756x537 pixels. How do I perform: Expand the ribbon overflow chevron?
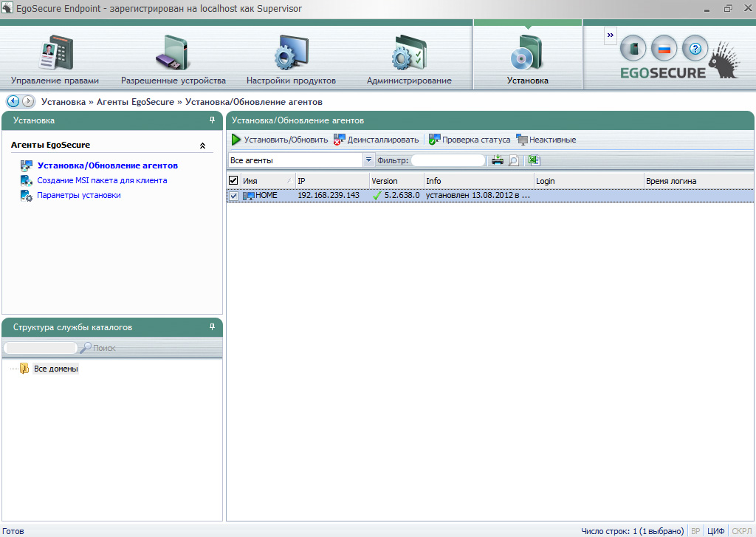point(611,35)
